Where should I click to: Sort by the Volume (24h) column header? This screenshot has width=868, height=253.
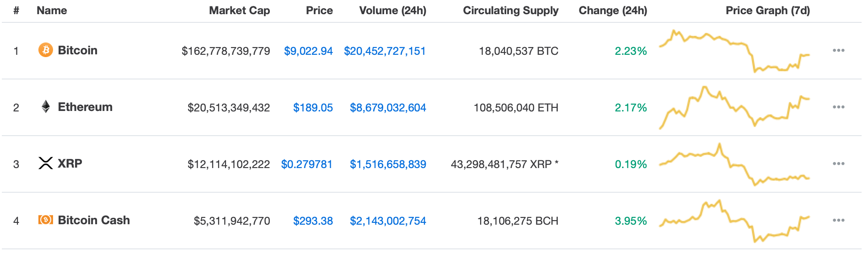393,11
